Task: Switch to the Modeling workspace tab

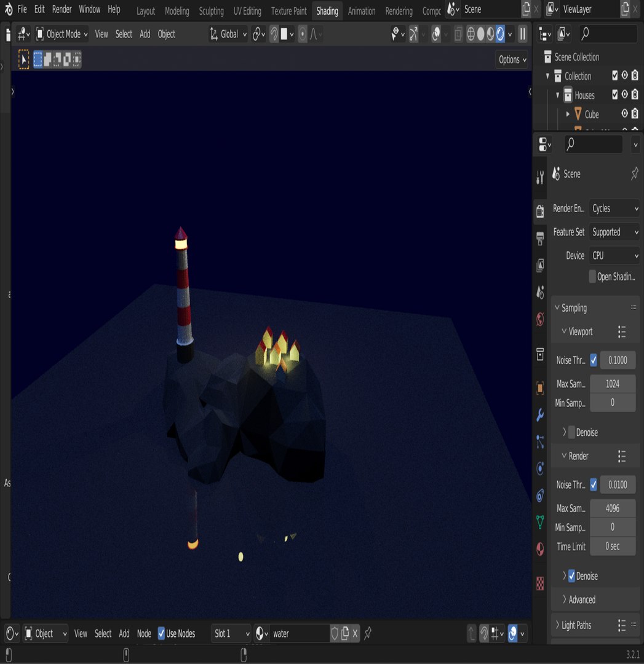Action: (x=177, y=11)
